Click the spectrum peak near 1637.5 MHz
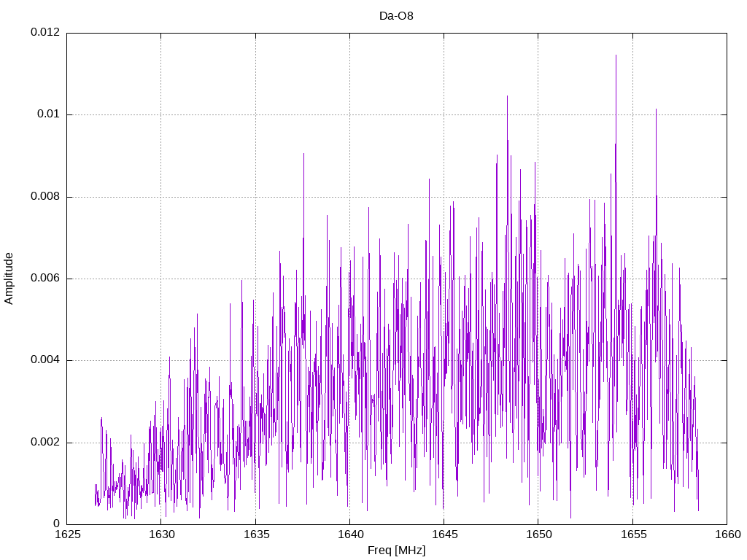The image size is (747, 560). [303, 155]
